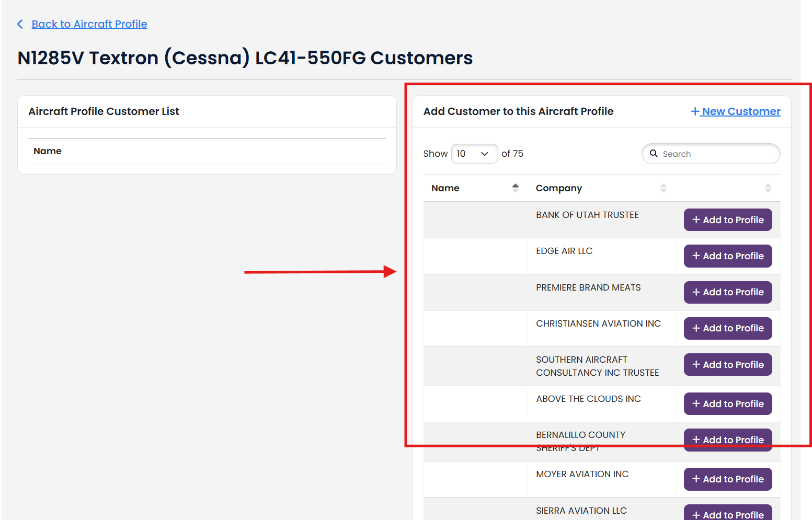Click the back chevron arrow icon

20,24
